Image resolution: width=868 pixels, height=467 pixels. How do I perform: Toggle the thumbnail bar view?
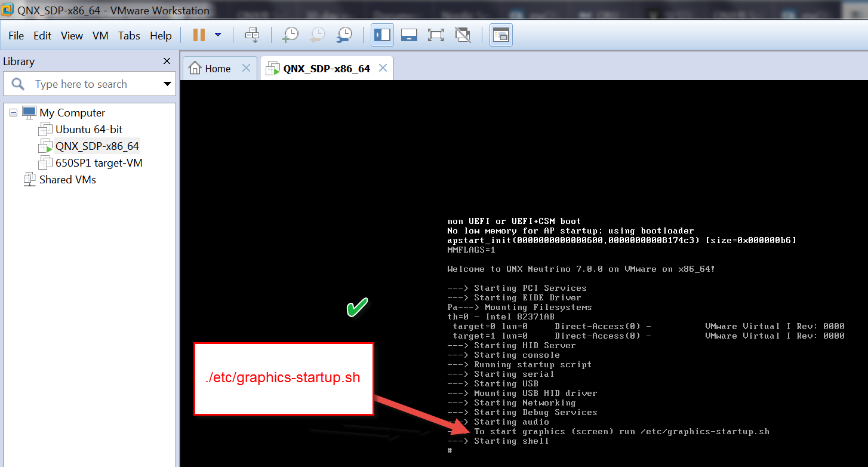point(409,35)
